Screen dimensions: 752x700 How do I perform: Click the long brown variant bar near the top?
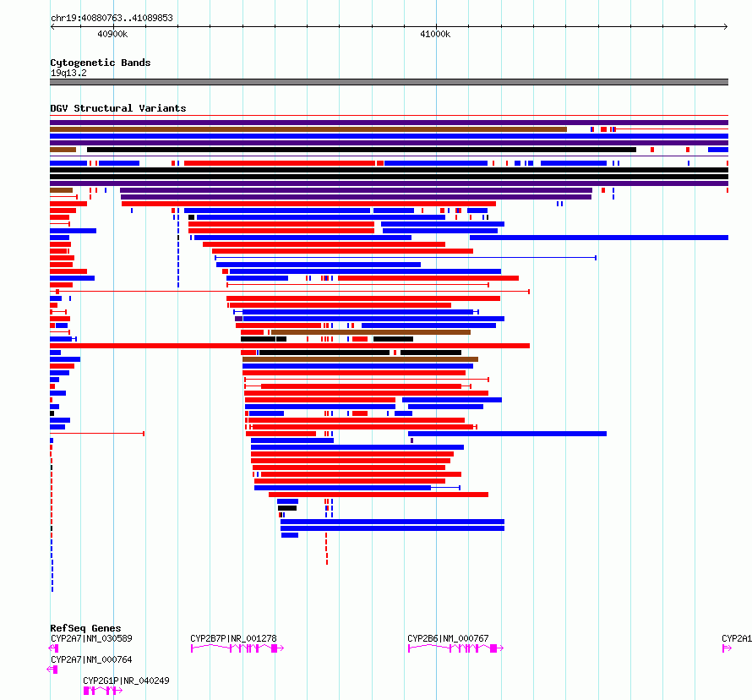(308, 129)
